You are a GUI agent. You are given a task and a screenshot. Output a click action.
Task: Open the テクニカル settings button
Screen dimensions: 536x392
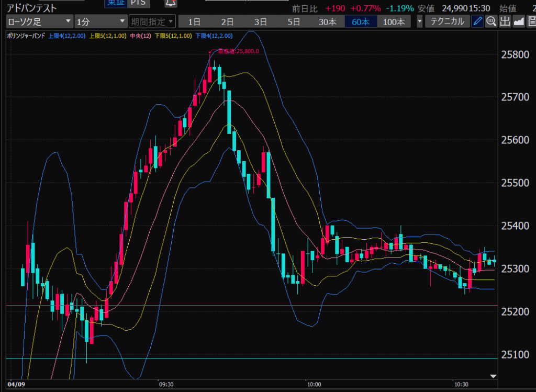[447, 21]
